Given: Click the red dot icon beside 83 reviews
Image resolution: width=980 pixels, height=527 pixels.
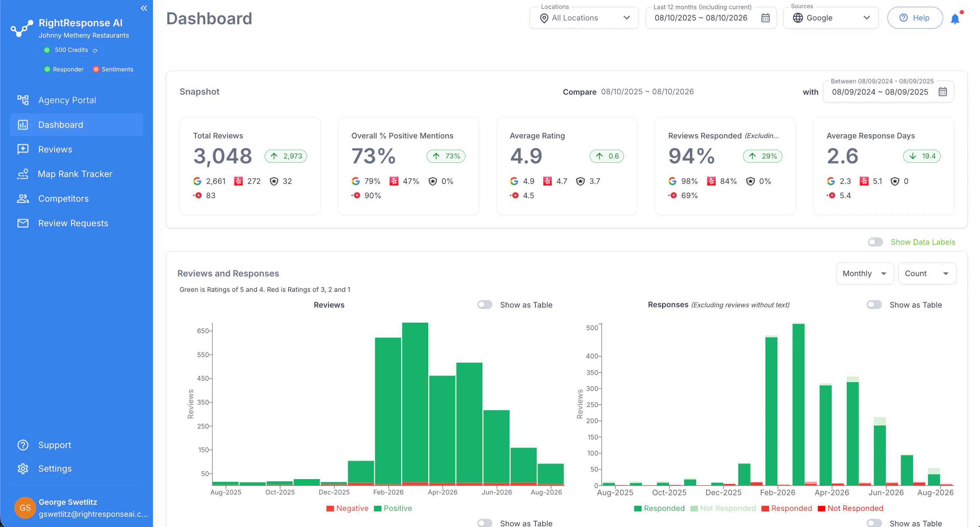Looking at the screenshot, I should tap(197, 195).
